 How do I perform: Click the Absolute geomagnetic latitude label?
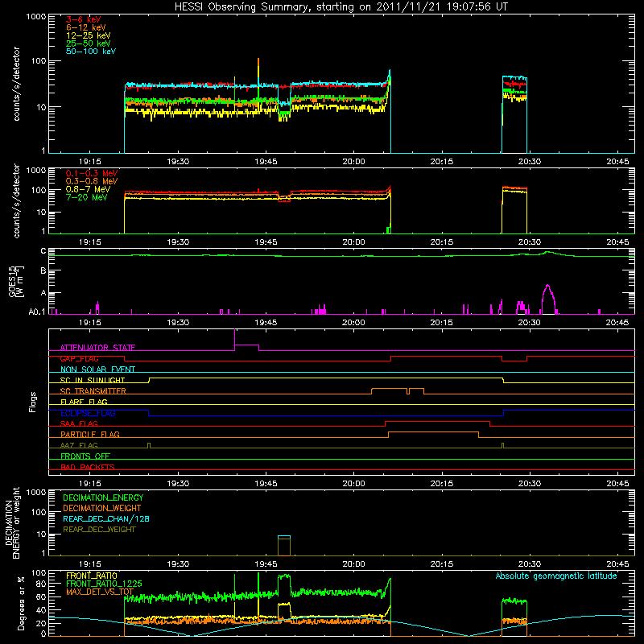556,576
